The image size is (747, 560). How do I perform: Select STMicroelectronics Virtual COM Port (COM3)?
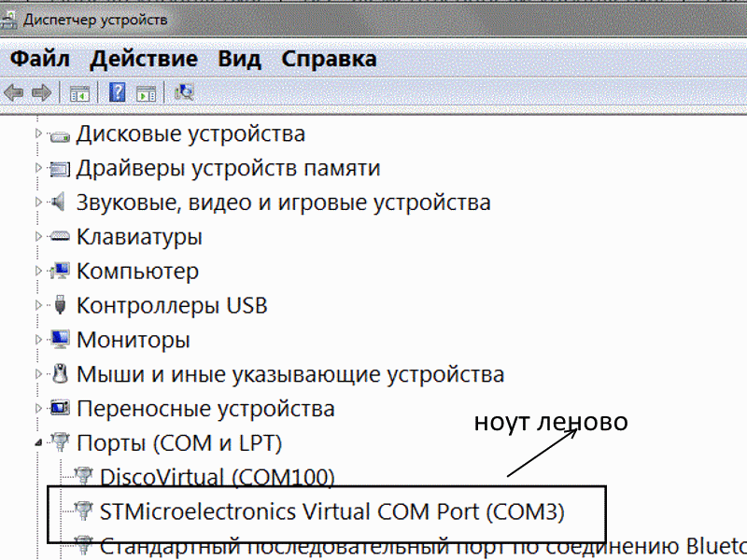pos(332,511)
